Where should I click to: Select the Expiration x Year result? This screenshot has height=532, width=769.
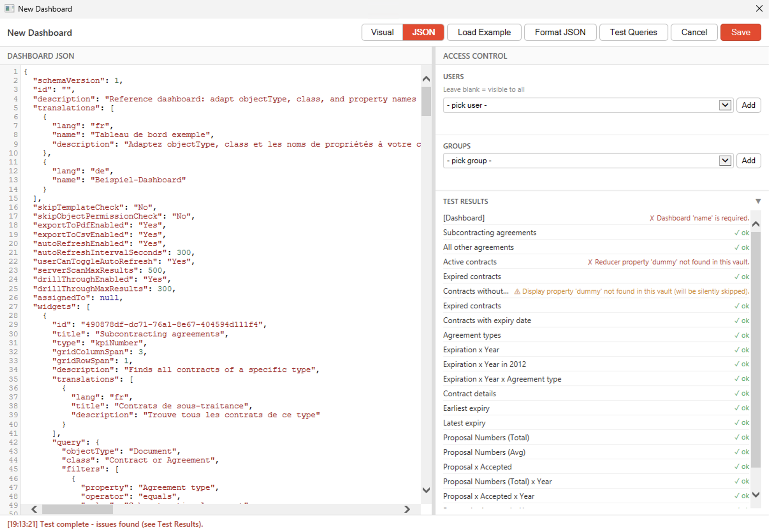point(596,350)
